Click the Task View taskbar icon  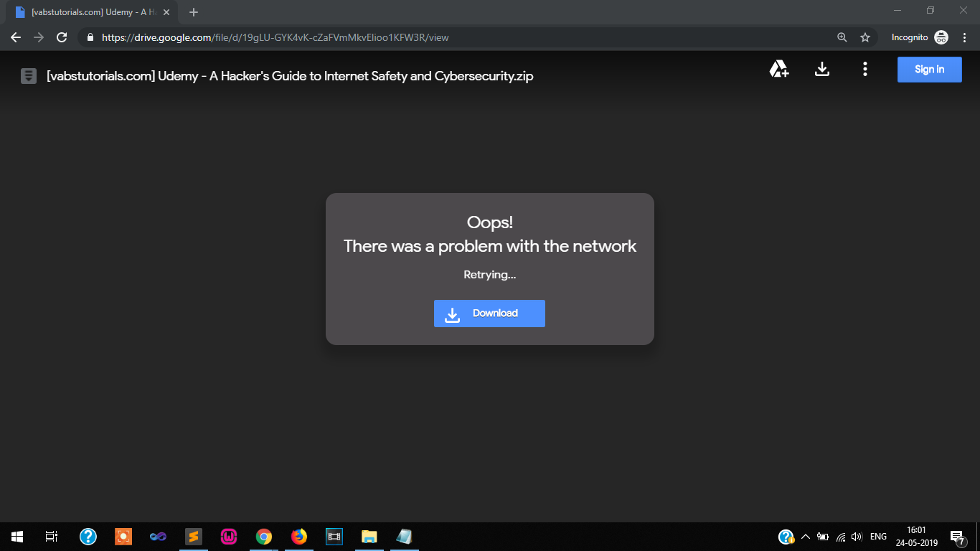[52, 537]
